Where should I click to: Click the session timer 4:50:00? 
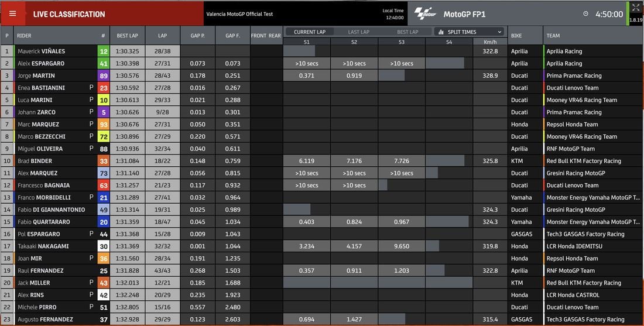(x=609, y=14)
